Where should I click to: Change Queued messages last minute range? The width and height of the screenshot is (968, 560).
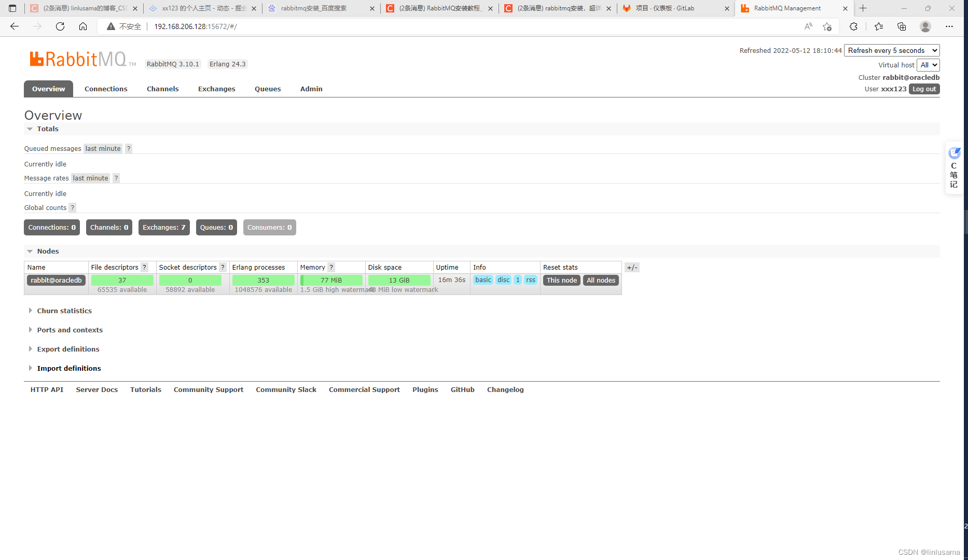tap(103, 149)
